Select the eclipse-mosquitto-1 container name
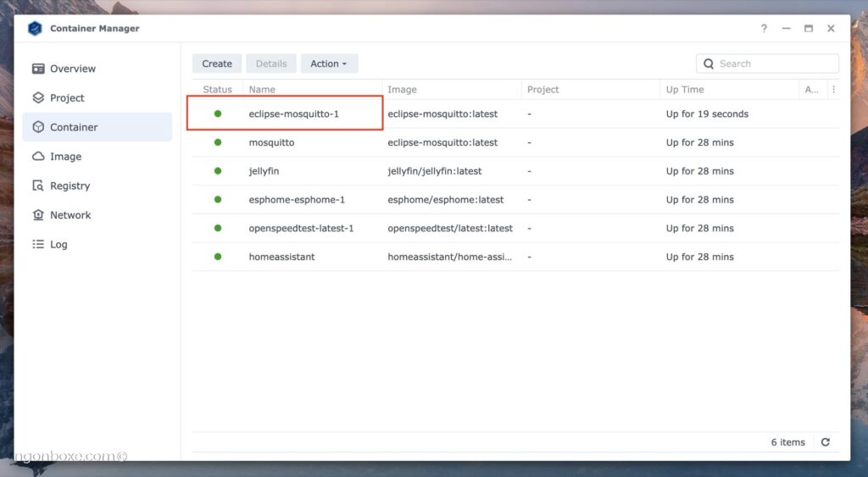This screenshot has height=477, width=868. tap(294, 114)
